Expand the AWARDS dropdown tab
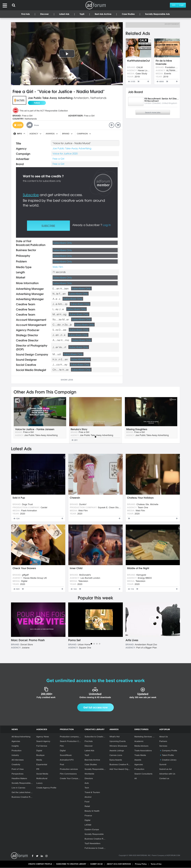Image resolution: width=191 pixels, height=868 pixels. coord(52,133)
